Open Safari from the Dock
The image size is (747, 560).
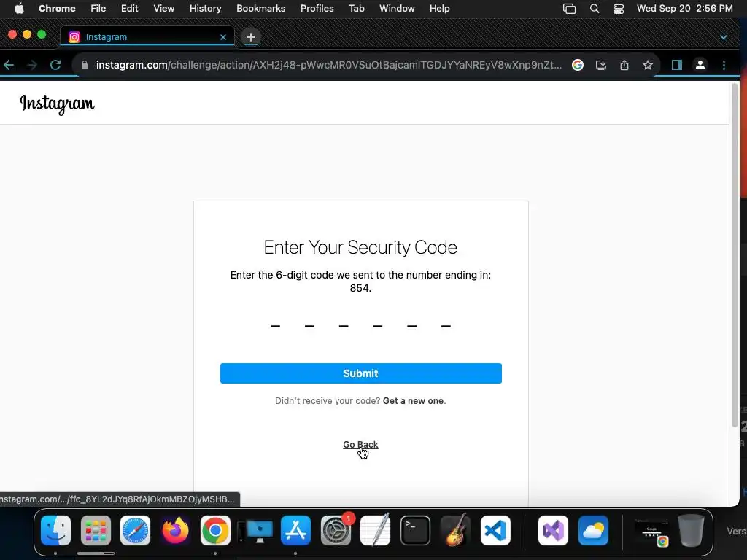tap(135, 531)
